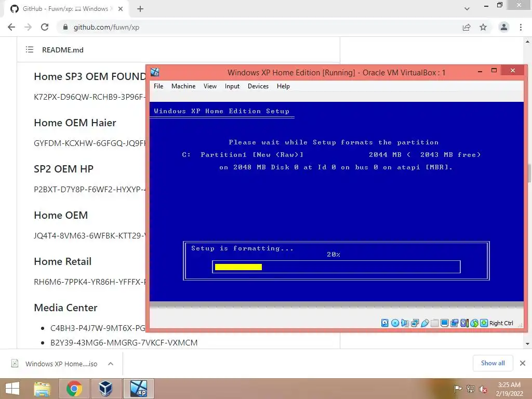Click the VirtualBox mouse integration icon

click(x=474, y=323)
